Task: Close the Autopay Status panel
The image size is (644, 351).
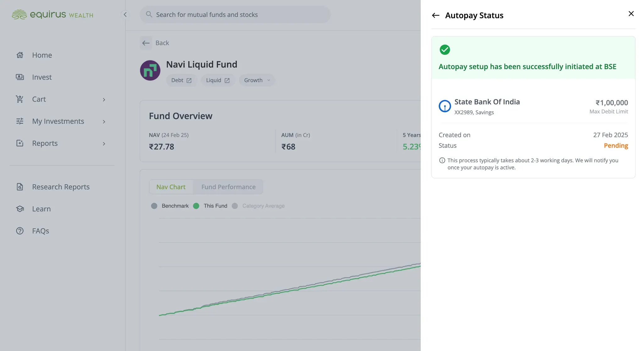Action: (631, 14)
